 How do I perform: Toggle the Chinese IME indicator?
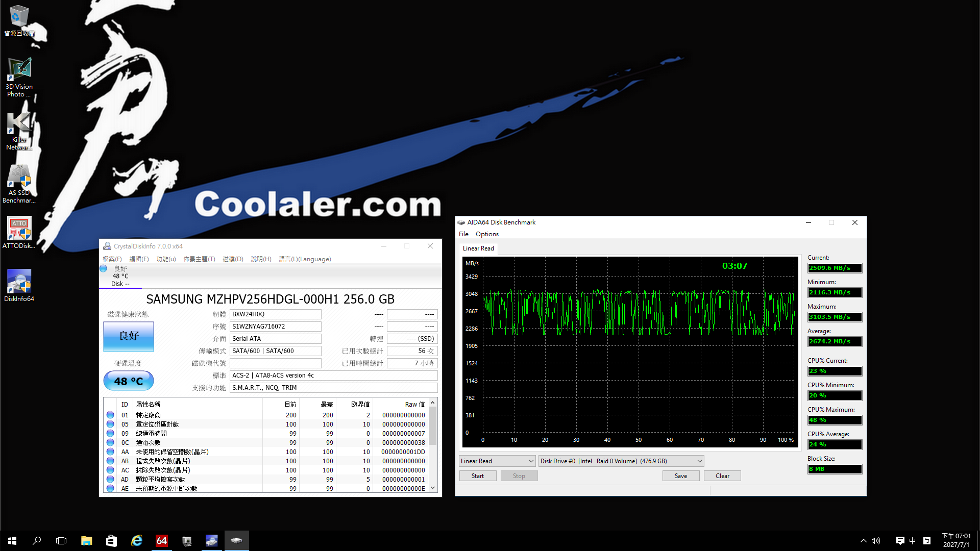pyautogui.click(x=913, y=541)
